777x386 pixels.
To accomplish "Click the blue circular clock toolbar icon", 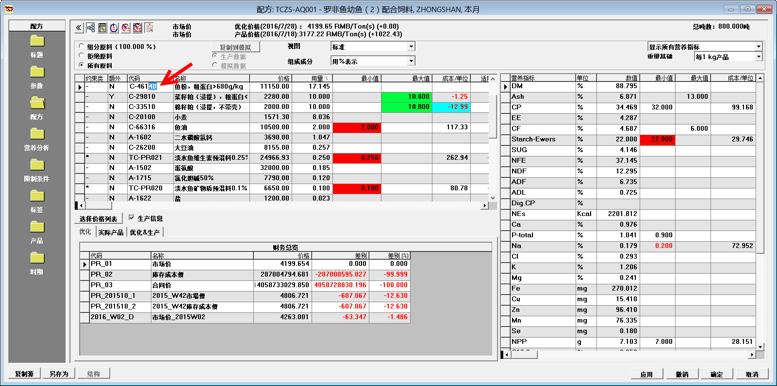I will tap(114, 28).
